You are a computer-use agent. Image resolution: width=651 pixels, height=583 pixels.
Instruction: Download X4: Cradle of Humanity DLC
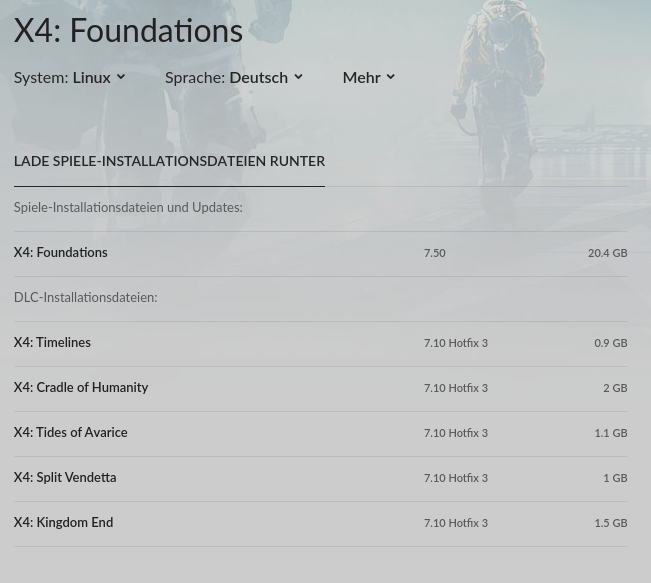click(x=321, y=389)
